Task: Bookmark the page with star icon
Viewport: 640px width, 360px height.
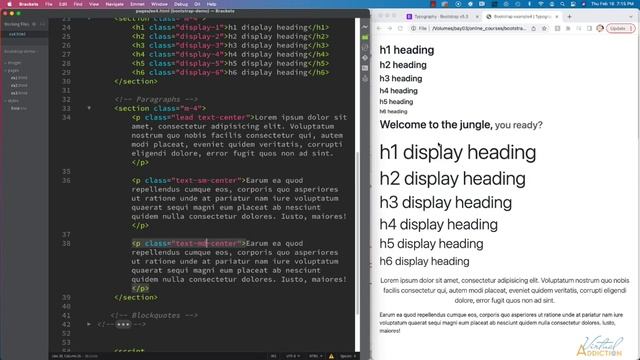Action: pos(544,28)
